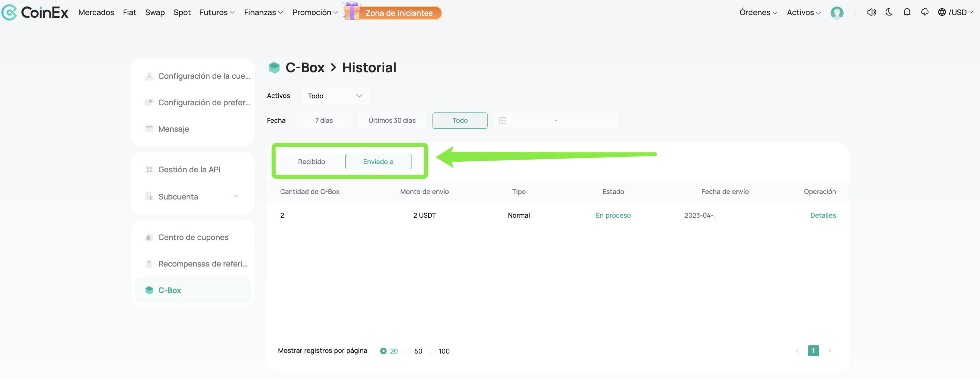Image resolution: width=980 pixels, height=379 pixels.
Task: Click the Fecha de envío column header
Action: point(725,192)
